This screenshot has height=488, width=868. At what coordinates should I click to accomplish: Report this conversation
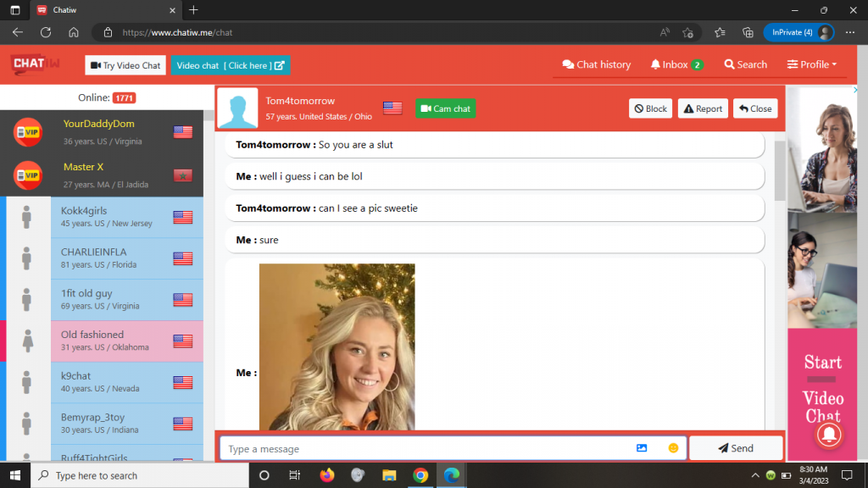[703, 108]
